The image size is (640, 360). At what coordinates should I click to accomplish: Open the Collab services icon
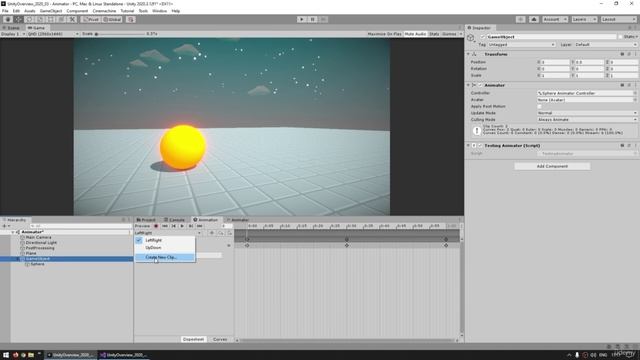520,19
